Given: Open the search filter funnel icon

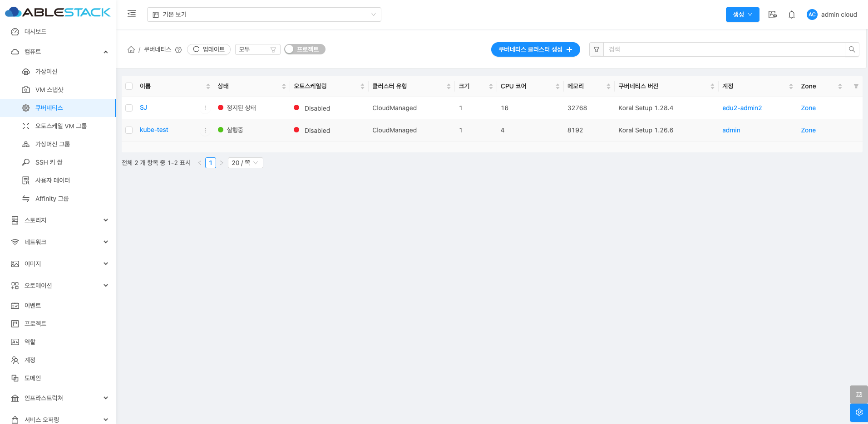Looking at the screenshot, I should 597,49.
